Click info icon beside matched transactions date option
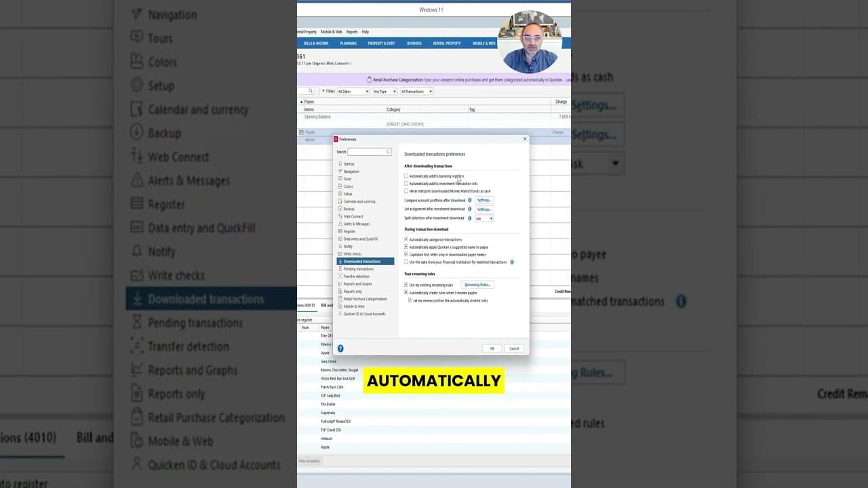The image size is (868, 488). 512,262
